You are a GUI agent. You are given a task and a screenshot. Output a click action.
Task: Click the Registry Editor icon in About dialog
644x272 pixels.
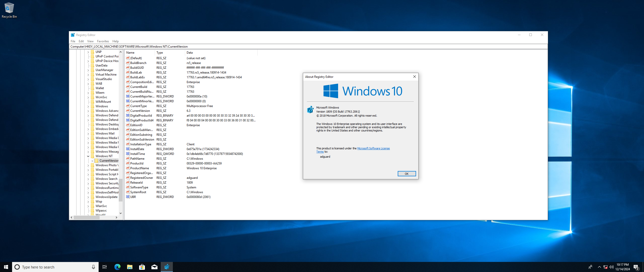point(310,110)
